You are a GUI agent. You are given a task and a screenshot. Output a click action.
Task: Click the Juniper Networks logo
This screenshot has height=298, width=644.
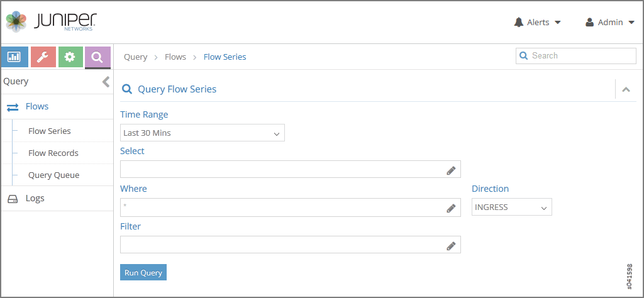[52, 23]
